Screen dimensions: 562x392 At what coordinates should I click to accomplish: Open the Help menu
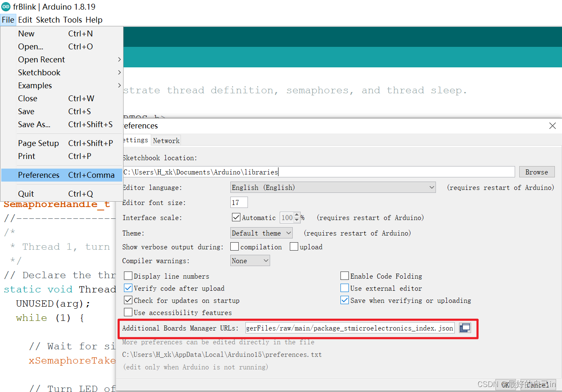(x=94, y=20)
